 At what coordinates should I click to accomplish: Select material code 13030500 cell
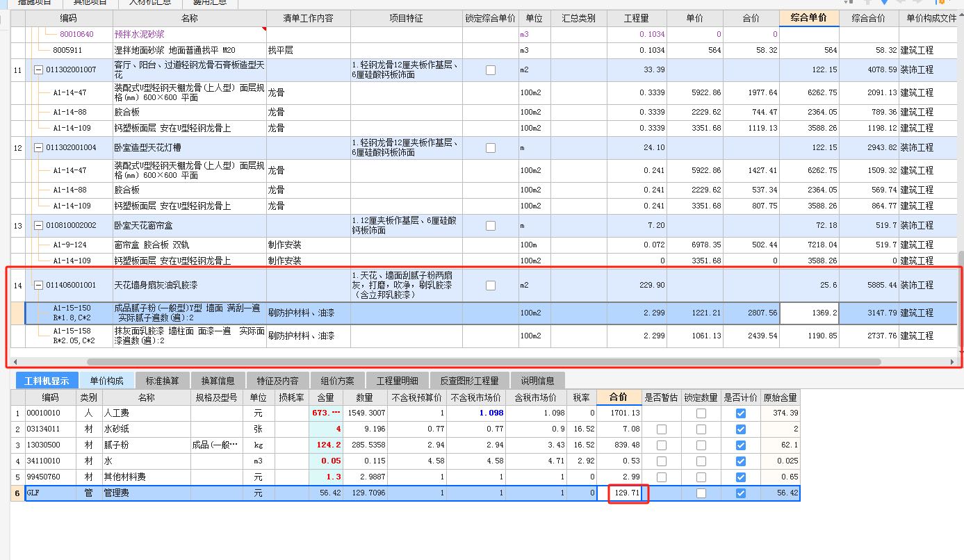click(51, 445)
